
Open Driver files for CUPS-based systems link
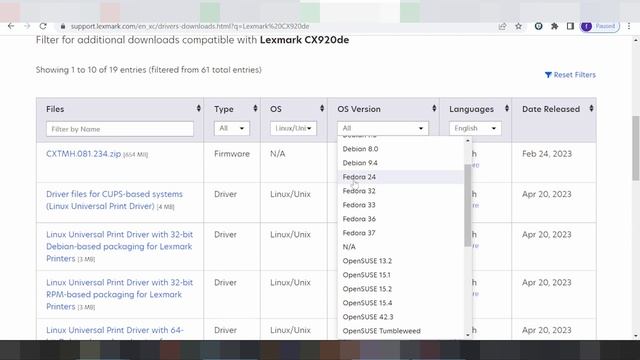114,200
